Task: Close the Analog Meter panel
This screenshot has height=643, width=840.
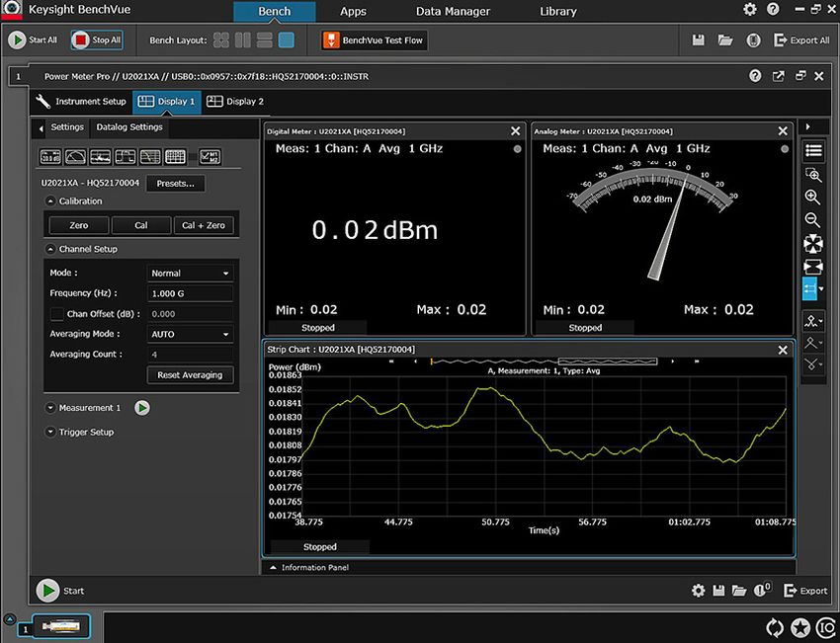Action: pyautogui.click(x=783, y=131)
